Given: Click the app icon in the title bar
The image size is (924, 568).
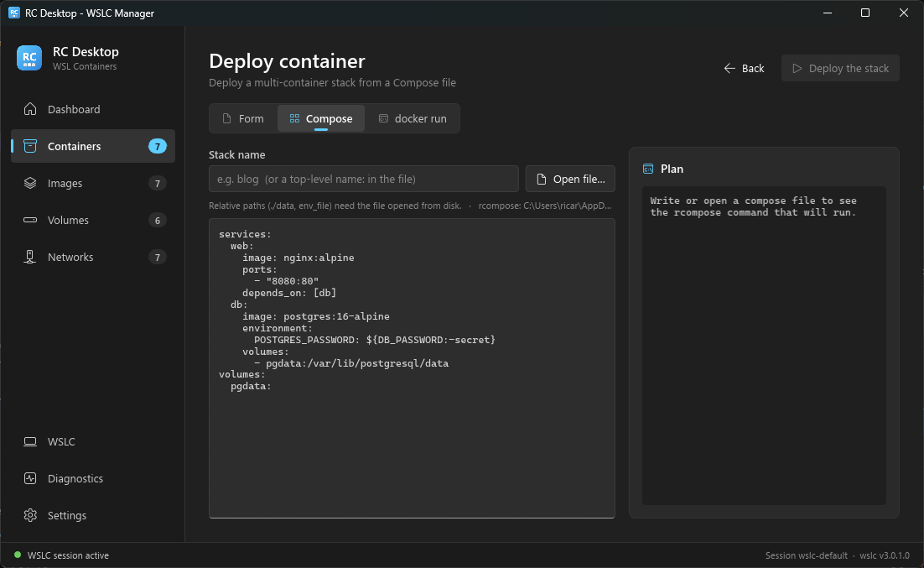Looking at the screenshot, I should (13, 13).
